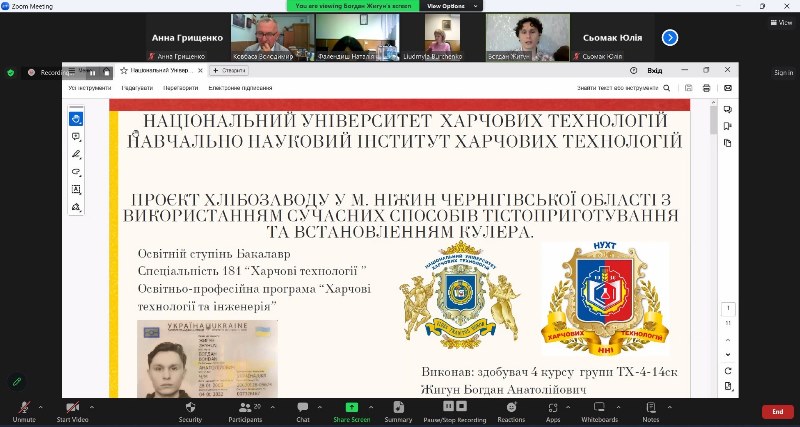This screenshot has width=800, height=427.
Task: Expand options arrow beside Whiteboards
Action: pos(619,407)
